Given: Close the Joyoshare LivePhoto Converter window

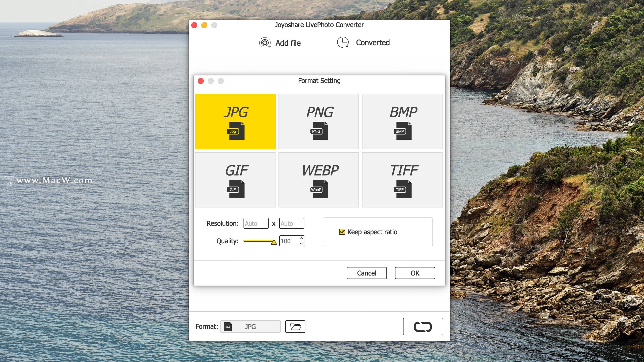Looking at the screenshot, I should point(194,25).
